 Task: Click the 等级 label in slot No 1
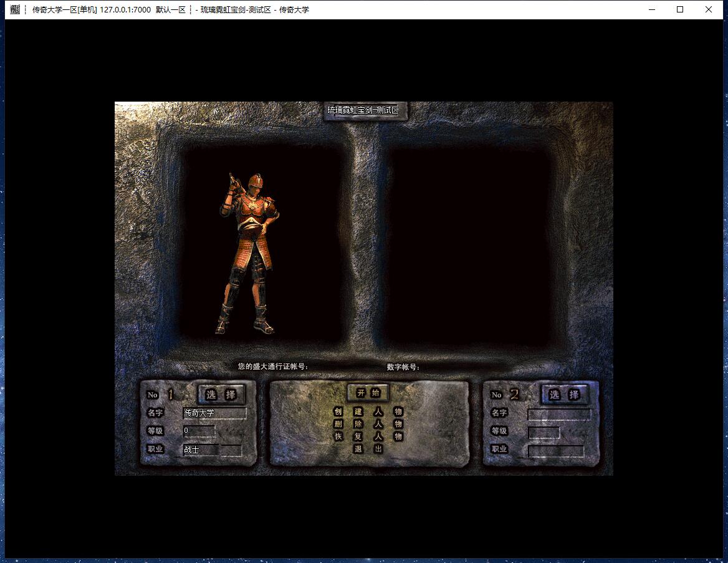tap(155, 431)
